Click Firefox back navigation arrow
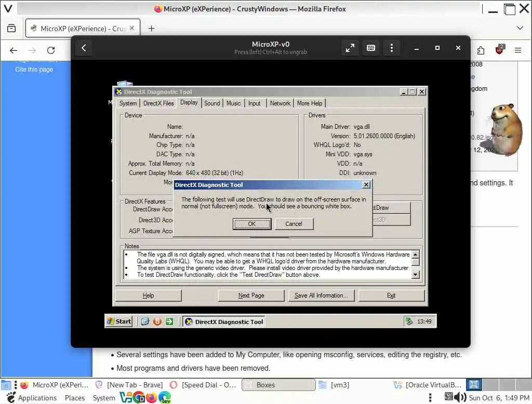532x404 pixels. [14, 50]
